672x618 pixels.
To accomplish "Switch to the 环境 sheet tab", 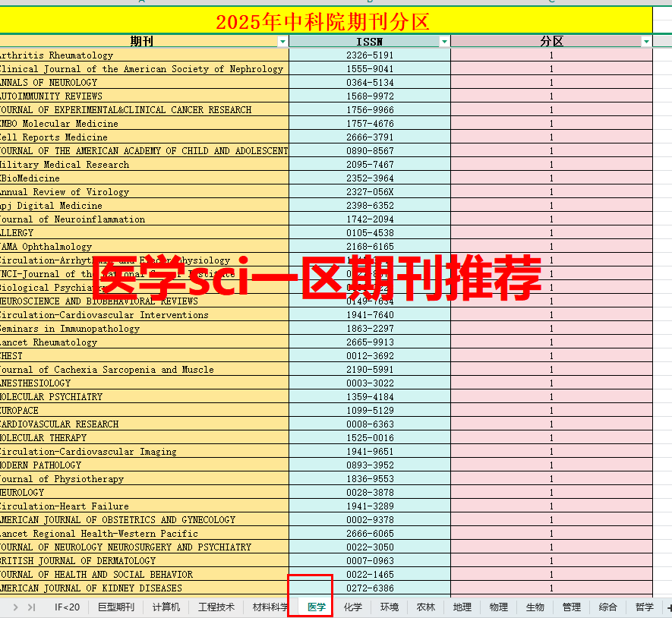I will coord(389,607).
